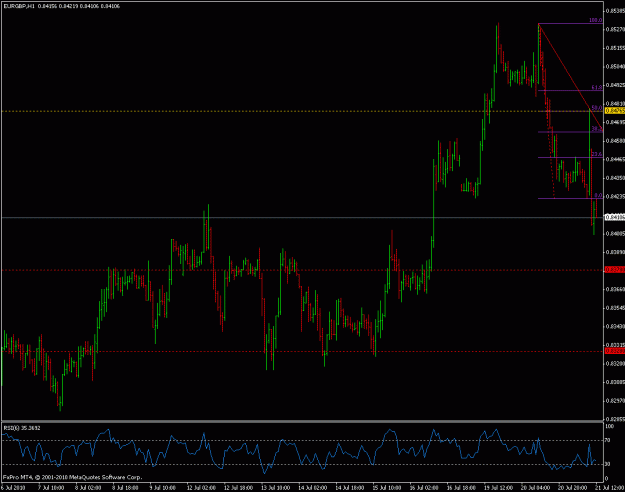Click the 12 Jul 02:00 time label
Image resolution: width=625 pixels, height=492 pixels.
[x=201, y=488]
